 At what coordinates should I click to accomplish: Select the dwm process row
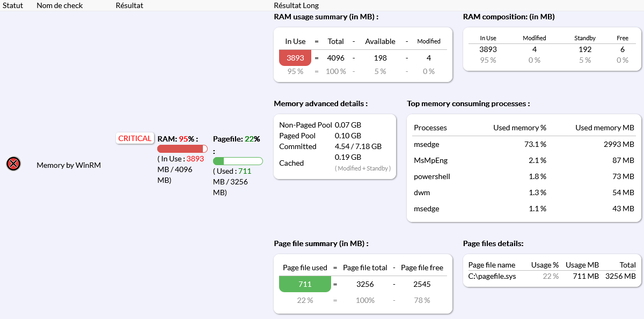(523, 192)
